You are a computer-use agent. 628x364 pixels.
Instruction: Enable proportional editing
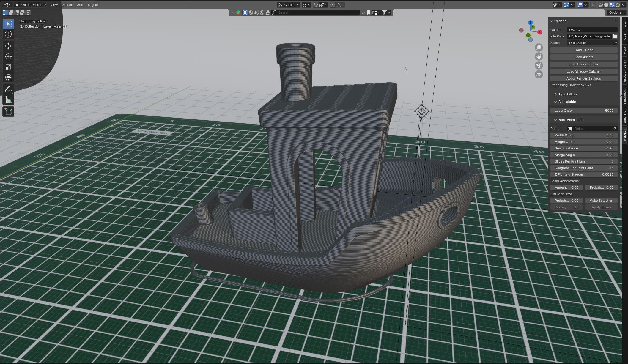pyautogui.click(x=333, y=5)
